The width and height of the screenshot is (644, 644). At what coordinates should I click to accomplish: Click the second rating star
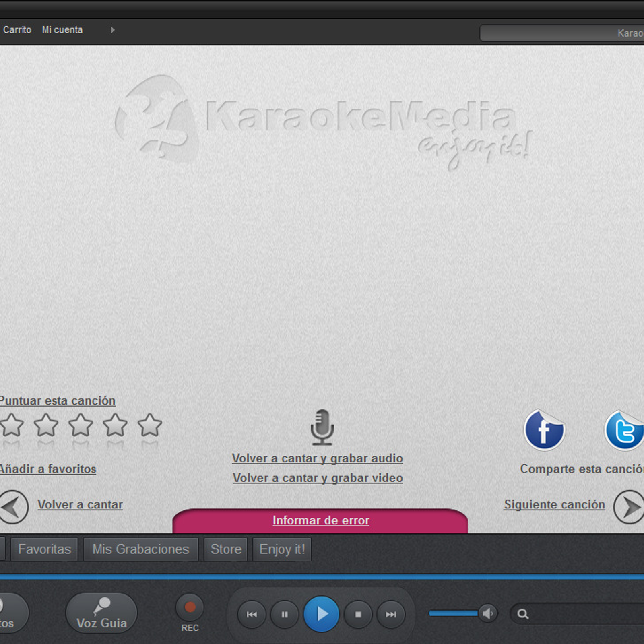click(46, 425)
